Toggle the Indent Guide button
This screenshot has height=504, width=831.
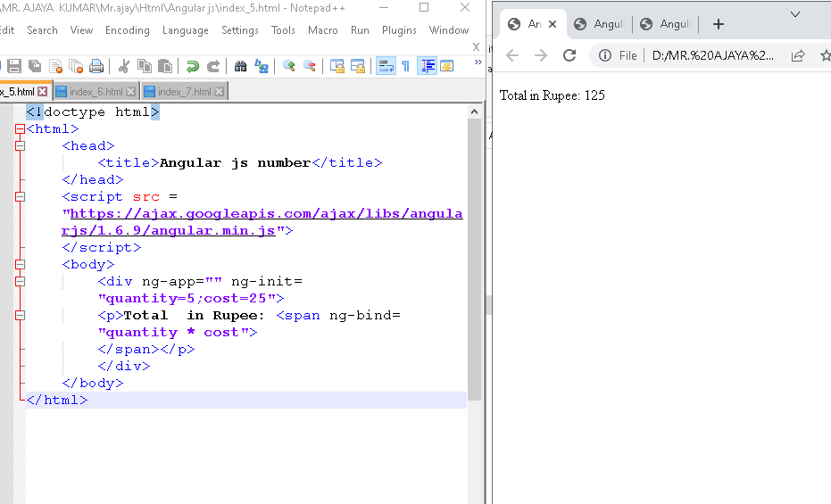428,66
